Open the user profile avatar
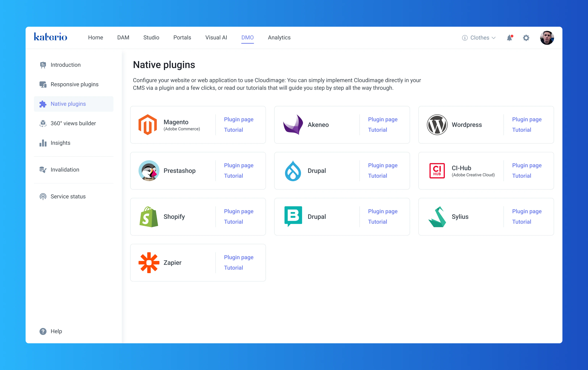This screenshot has width=588, height=370. coord(547,38)
